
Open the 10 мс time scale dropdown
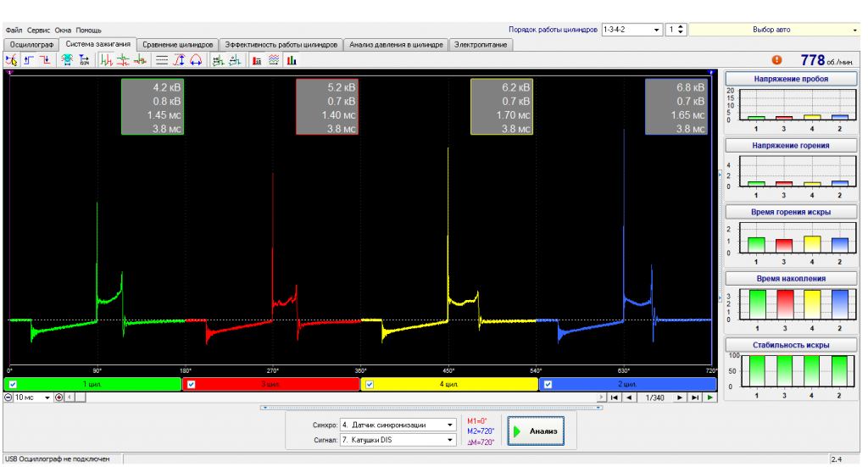33,398
